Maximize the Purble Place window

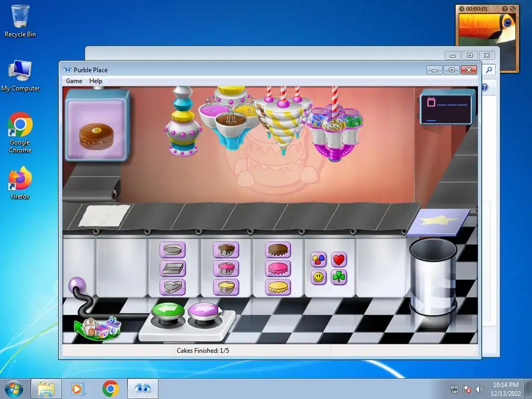click(451, 70)
